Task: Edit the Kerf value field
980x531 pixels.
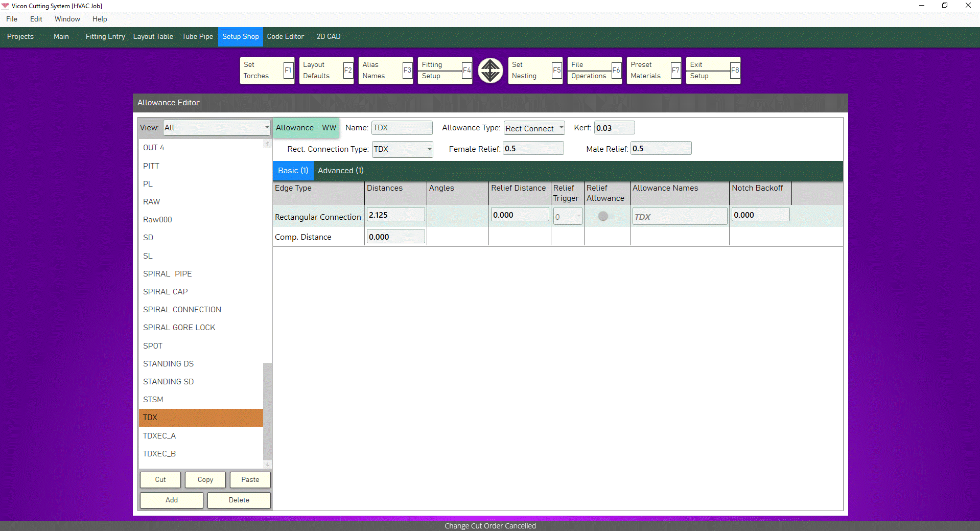Action: tap(614, 128)
